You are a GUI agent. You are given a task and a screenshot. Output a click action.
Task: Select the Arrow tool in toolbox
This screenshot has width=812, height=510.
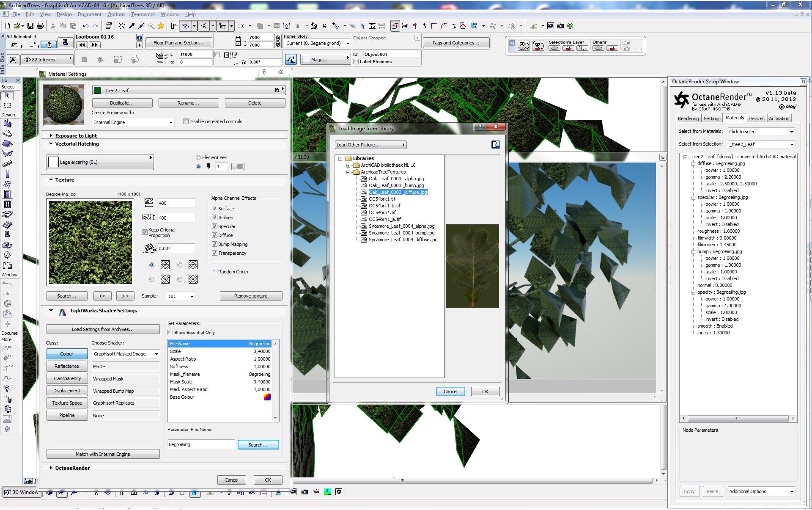pyautogui.click(x=7, y=95)
